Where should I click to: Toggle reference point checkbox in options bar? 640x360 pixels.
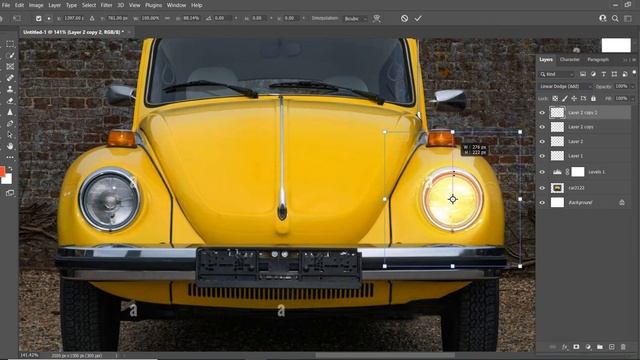(38, 18)
